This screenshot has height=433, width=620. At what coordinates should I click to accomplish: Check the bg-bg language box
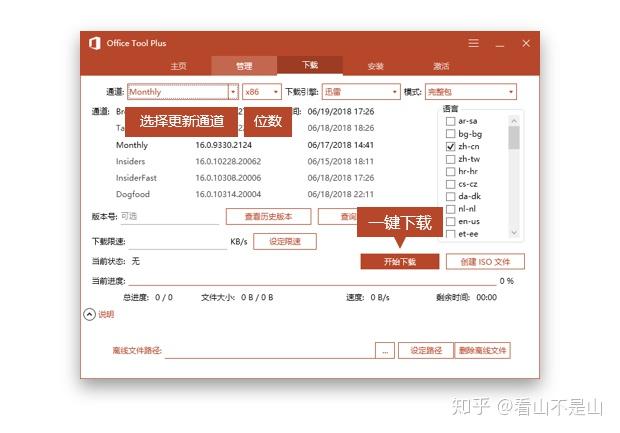450,134
